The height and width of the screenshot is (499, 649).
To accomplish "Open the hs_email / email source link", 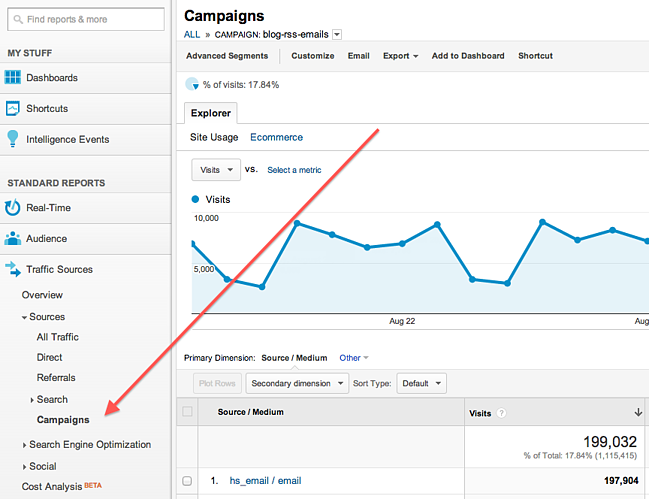I will point(265,481).
